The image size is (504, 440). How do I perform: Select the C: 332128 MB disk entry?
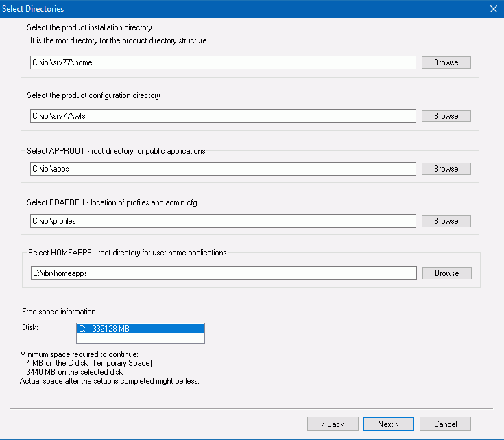pyautogui.click(x=141, y=328)
